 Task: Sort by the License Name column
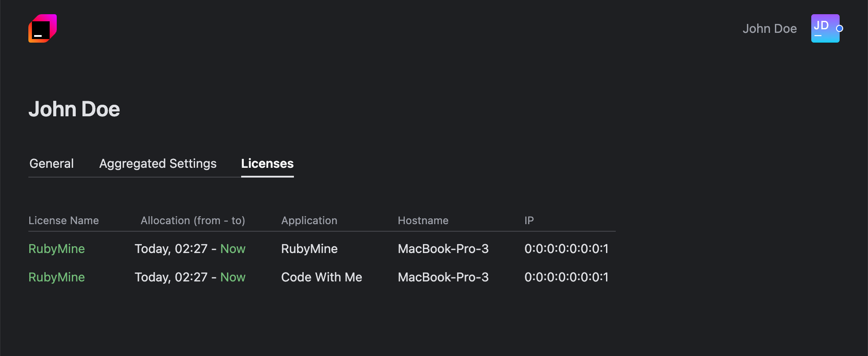click(x=63, y=220)
